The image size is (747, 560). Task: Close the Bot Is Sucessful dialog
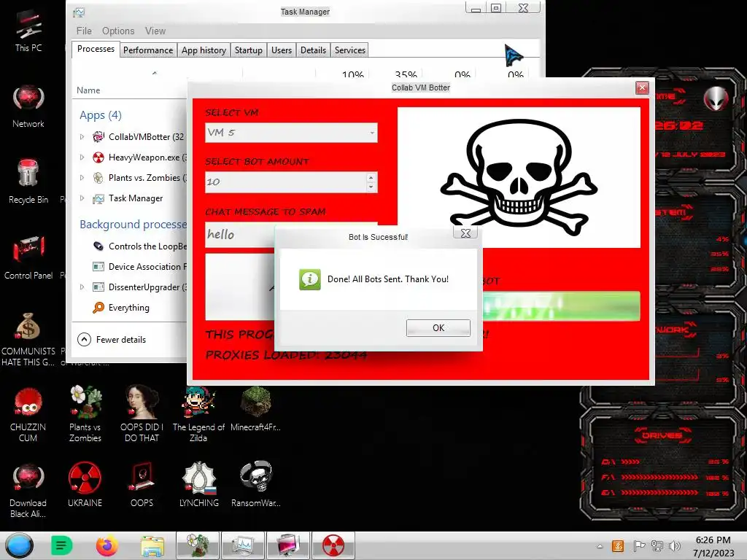click(x=465, y=233)
